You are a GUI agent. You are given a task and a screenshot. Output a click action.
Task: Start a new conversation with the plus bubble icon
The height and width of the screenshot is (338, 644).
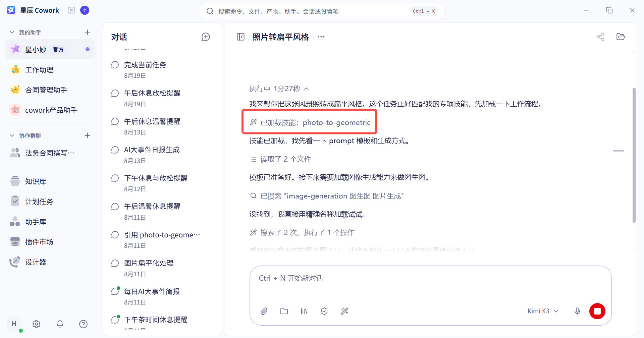point(206,37)
